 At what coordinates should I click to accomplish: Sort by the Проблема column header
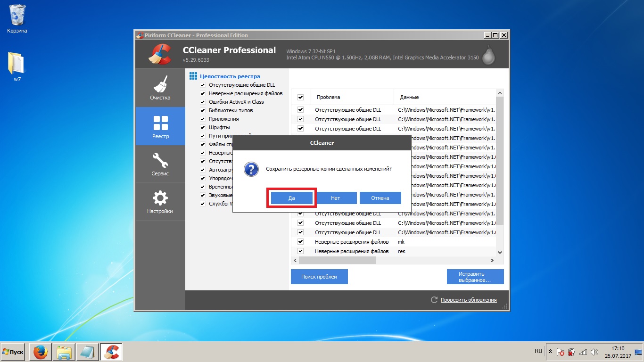coord(352,97)
